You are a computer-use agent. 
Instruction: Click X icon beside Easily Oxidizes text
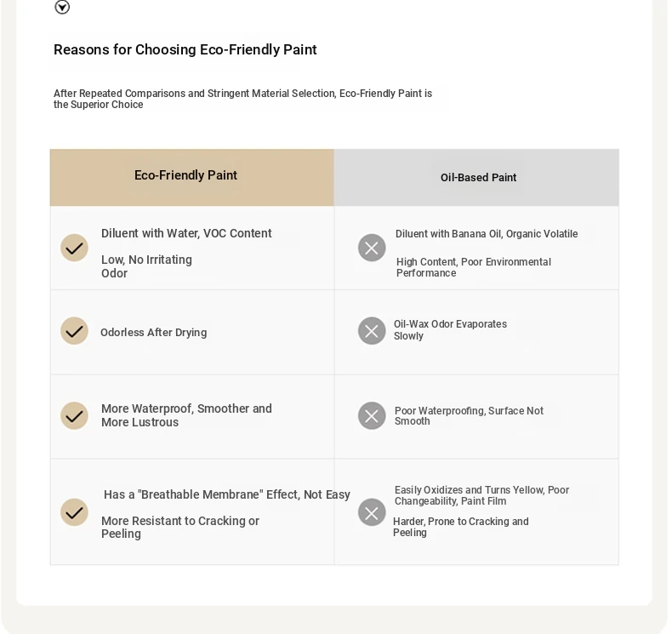coord(372,512)
